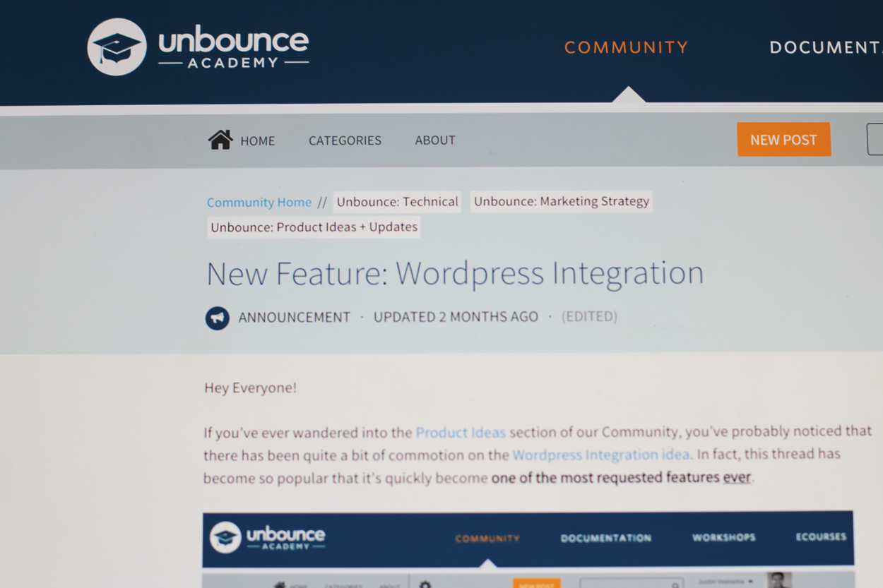Screen dimensions: 883x588
Task: Click the announcement megaphone icon
Action: pos(217,318)
